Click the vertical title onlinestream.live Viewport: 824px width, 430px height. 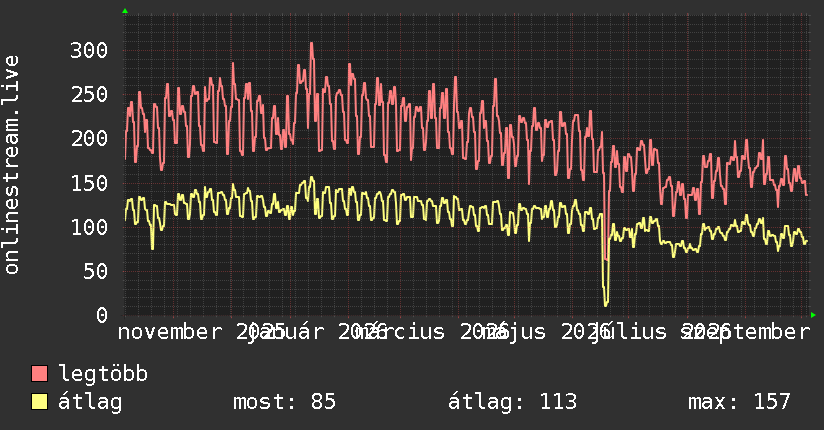(11, 165)
